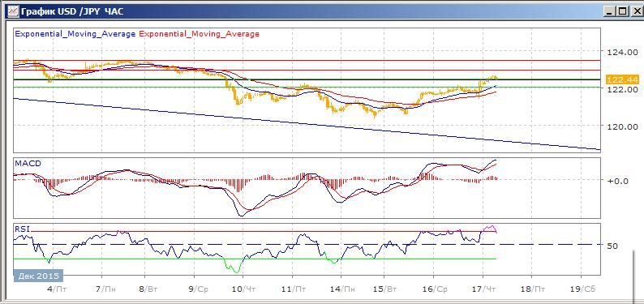
Task: Select the red Exponential_Moving_Average legend label
Action: [200, 34]
